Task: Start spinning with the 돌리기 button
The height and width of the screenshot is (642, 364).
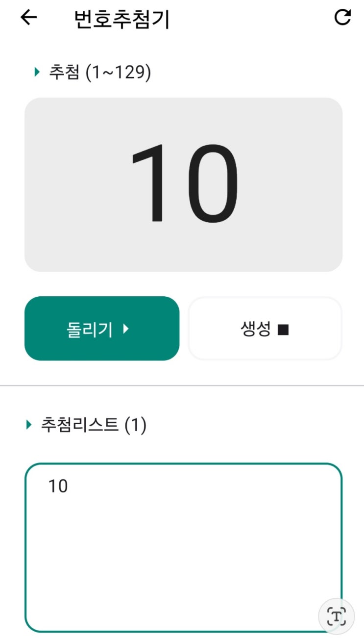Action: (x=102, y=329)
